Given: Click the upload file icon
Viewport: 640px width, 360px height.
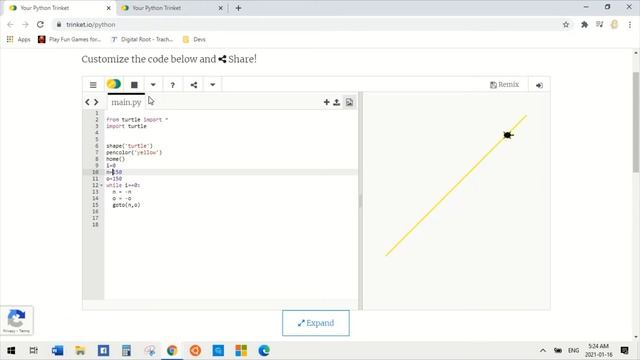Looking at the screenshot, I should coord(337,102).
